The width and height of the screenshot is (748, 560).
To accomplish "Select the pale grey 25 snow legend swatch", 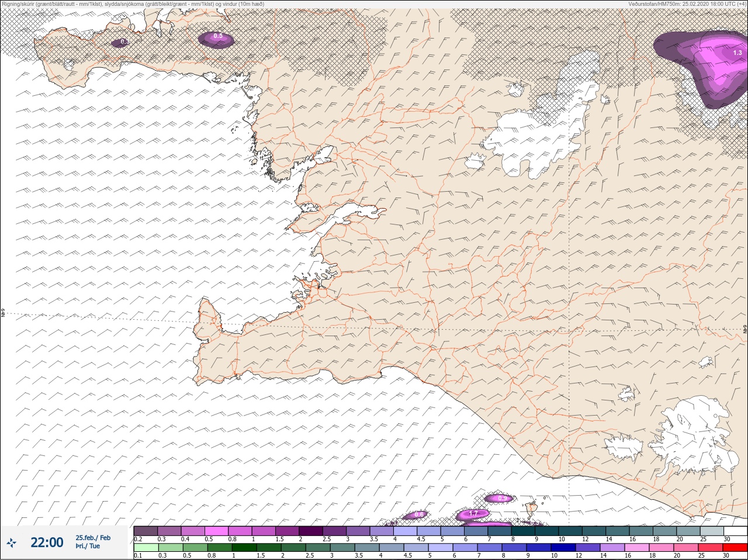I will (x=712, y=531).
